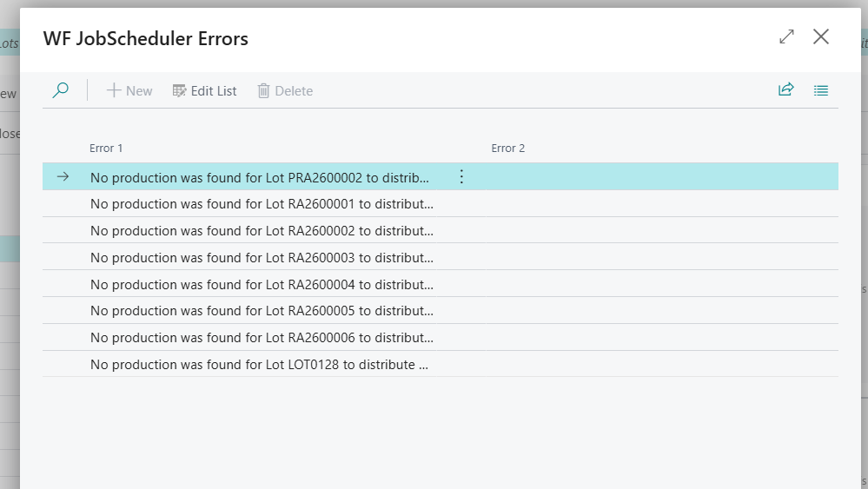The width and height of the screenshot is (868, 489).
Task: Open Error 2 column header menu
Action: click(508, 149)
